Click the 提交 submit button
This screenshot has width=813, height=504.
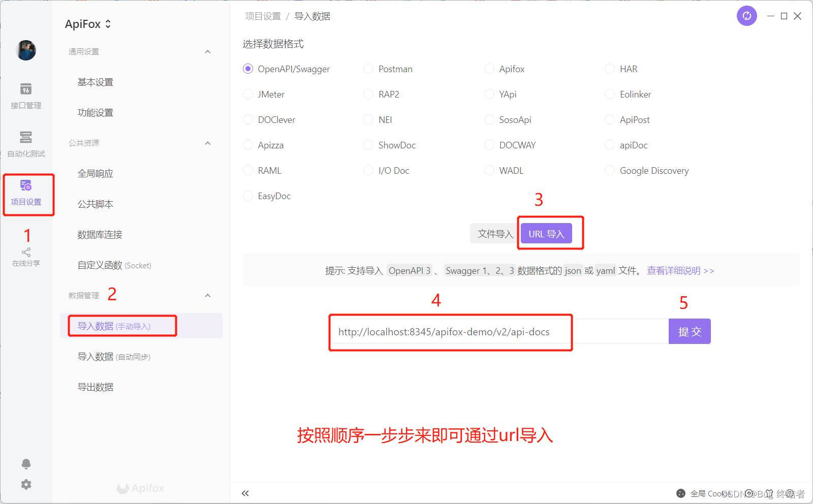[690, 332]
